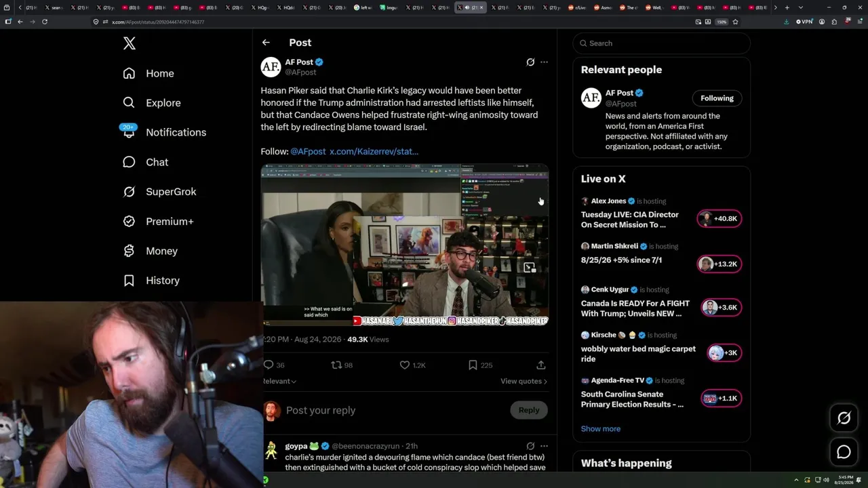
Task: Join Martin Shkreli live with +13.2K listeners
Action: (719, 264)
